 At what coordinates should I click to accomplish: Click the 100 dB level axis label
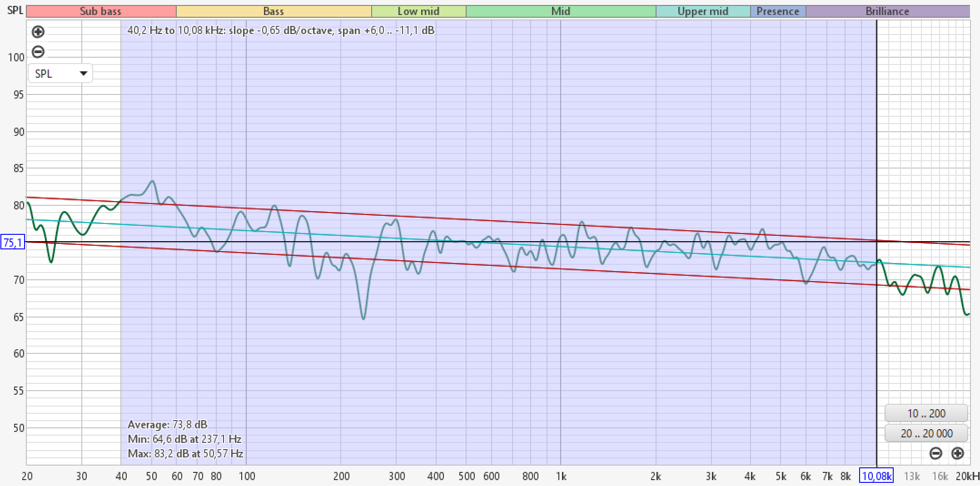[x=16, y=57]
